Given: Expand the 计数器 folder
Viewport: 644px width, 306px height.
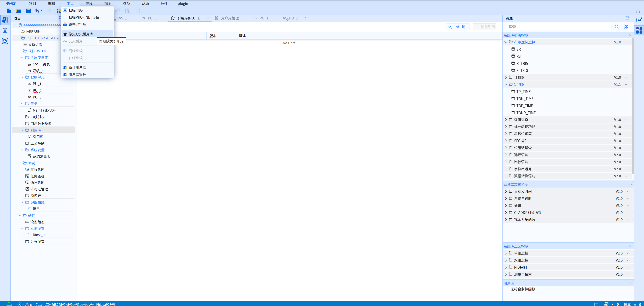Looking at the screenshot, I should tap(506, 78).
